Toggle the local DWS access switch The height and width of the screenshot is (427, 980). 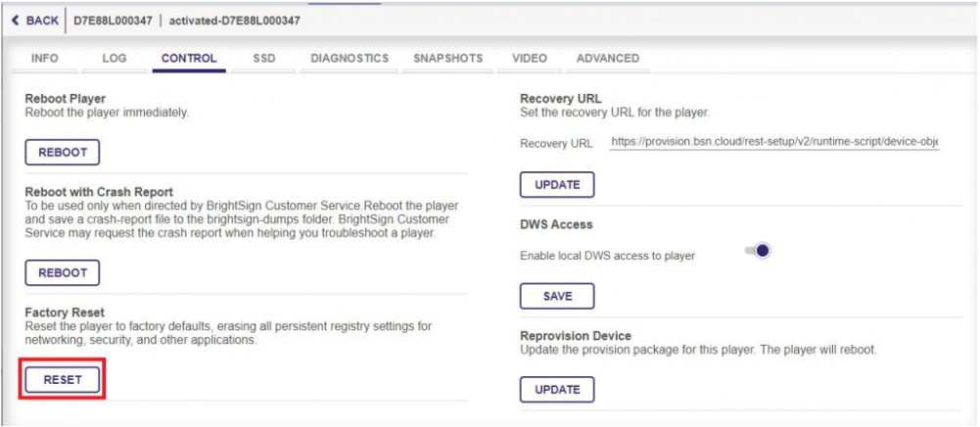tap(758, 251)
